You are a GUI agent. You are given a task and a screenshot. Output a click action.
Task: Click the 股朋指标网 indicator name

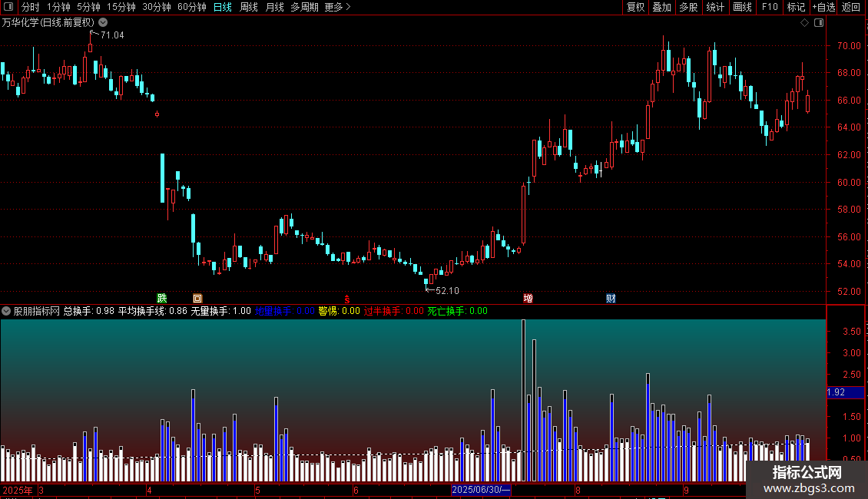37,311
